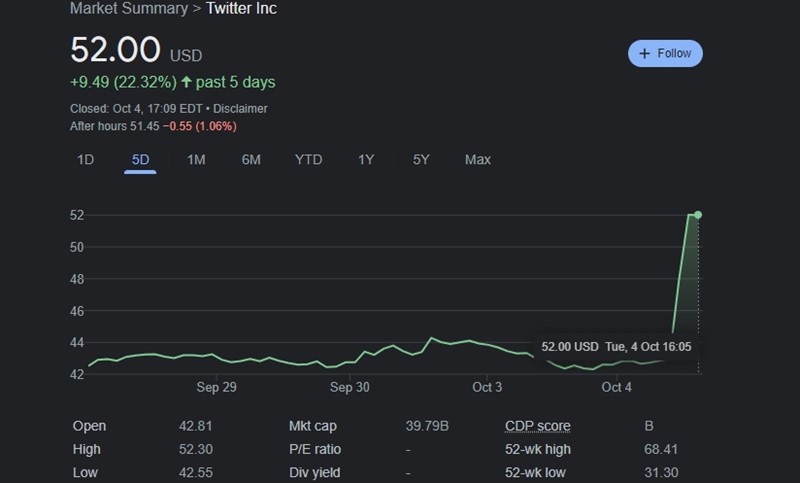
Task: Choose the 5Y range tab
Action: click(x=421, y=160)
